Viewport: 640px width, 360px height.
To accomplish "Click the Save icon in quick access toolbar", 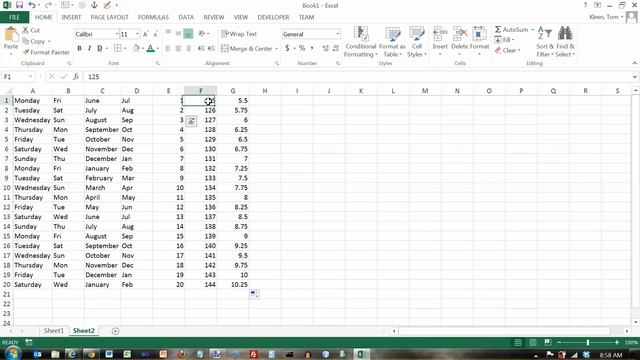I will 19,5.
